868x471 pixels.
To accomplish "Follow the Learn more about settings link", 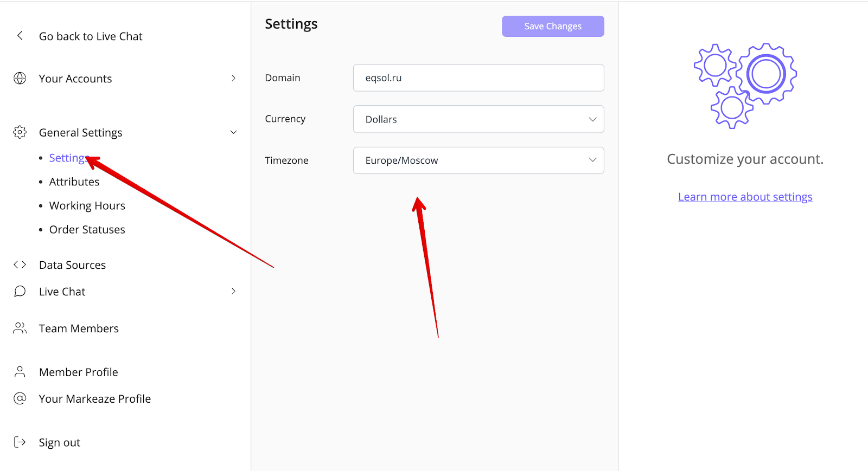I will pyautogui.click(x=745, y=197).
